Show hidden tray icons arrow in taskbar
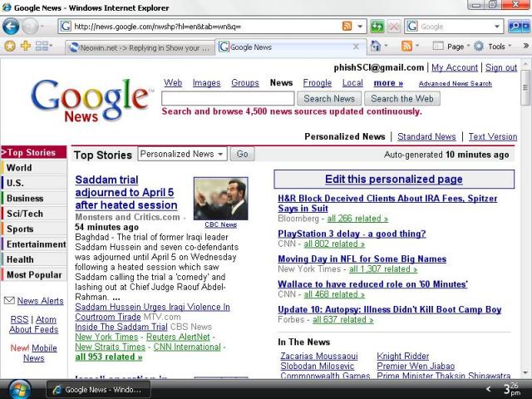The height and width of the screenshot is (399, 532). (x=488, y=389)
